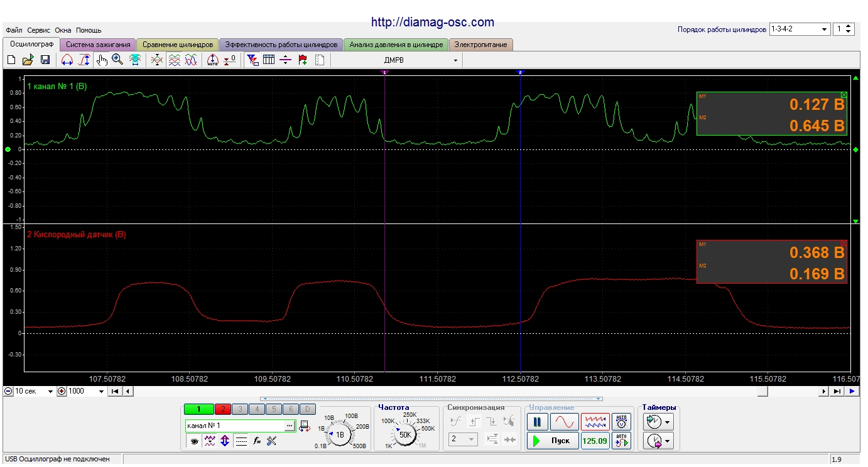Screen dimensions: 868x467
Task: Open the Сервис menu
Action: coord(39,30)
